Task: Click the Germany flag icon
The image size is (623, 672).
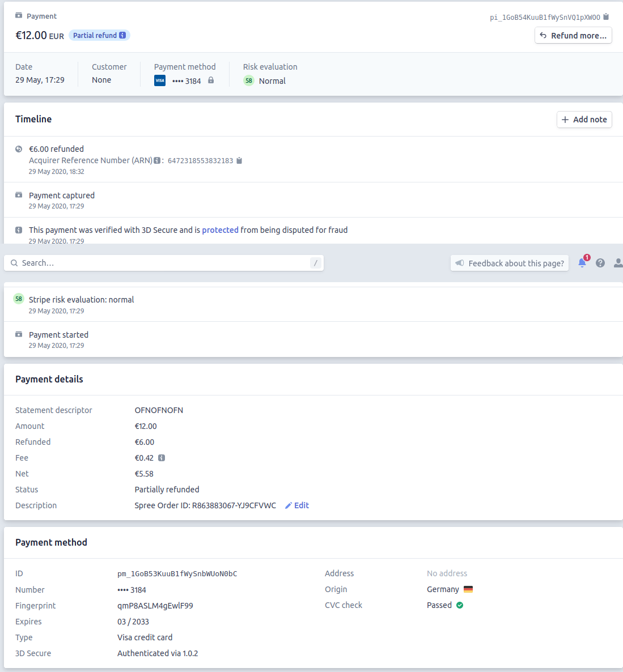Action: click(468, 589)
